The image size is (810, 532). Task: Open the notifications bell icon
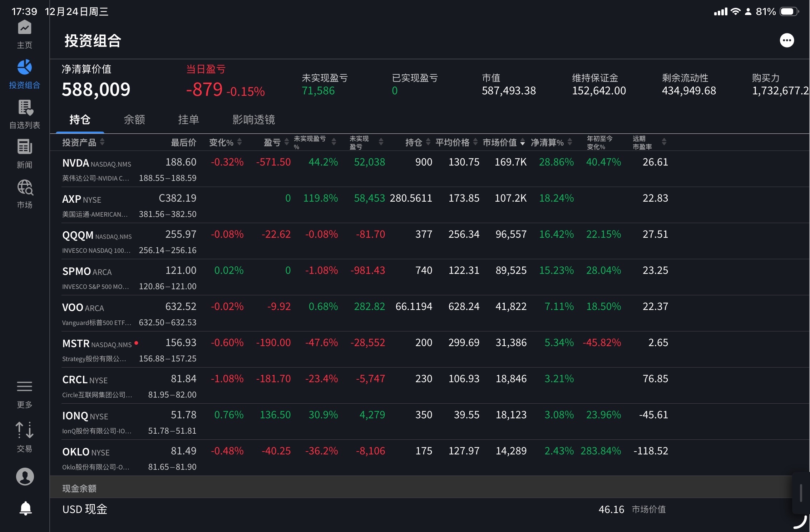click(x=25, y=508)
